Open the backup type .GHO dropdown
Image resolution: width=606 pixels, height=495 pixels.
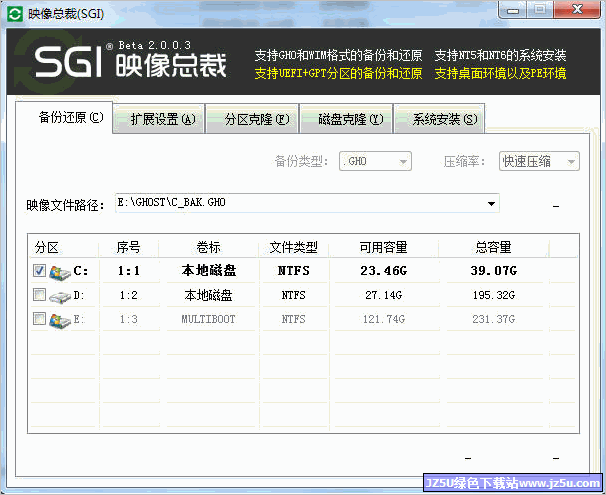pyautogui.click(x=375, y=161)
